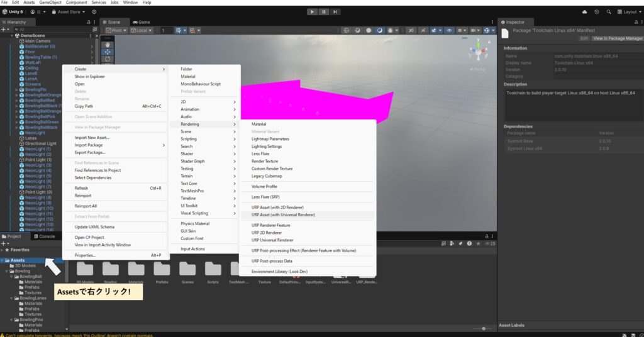Screen dimensions: 644x337
Task: Toggle the Scene gizmos button
Action: 488,30
